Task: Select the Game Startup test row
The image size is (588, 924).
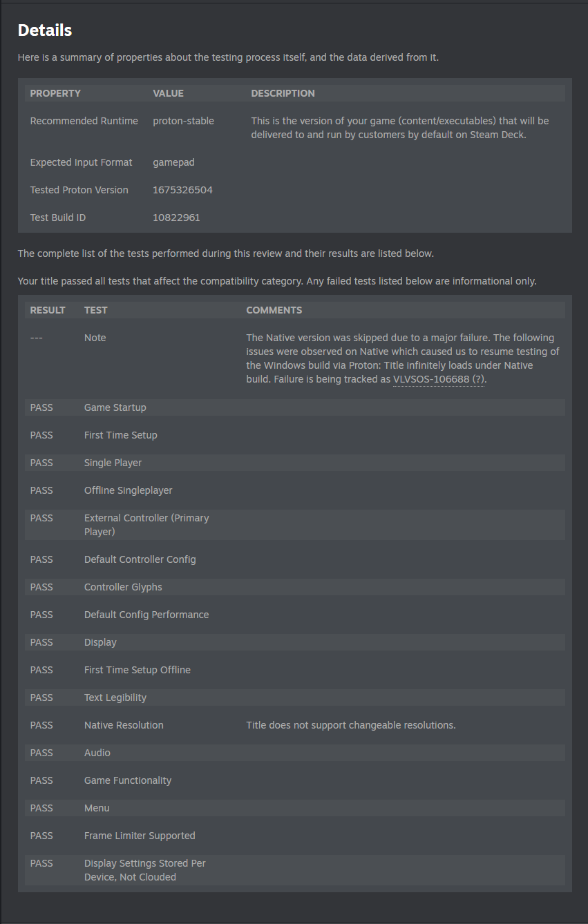Action: [x=115, y=407]
